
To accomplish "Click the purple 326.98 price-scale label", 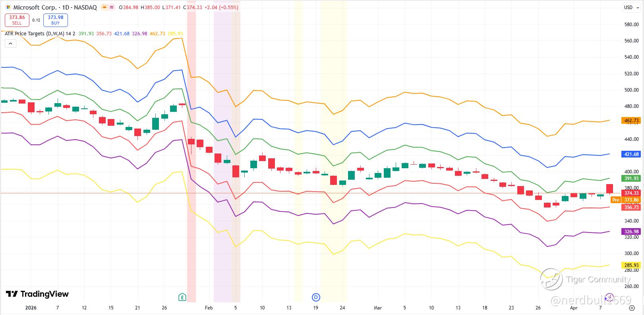I will coord(631,232).
